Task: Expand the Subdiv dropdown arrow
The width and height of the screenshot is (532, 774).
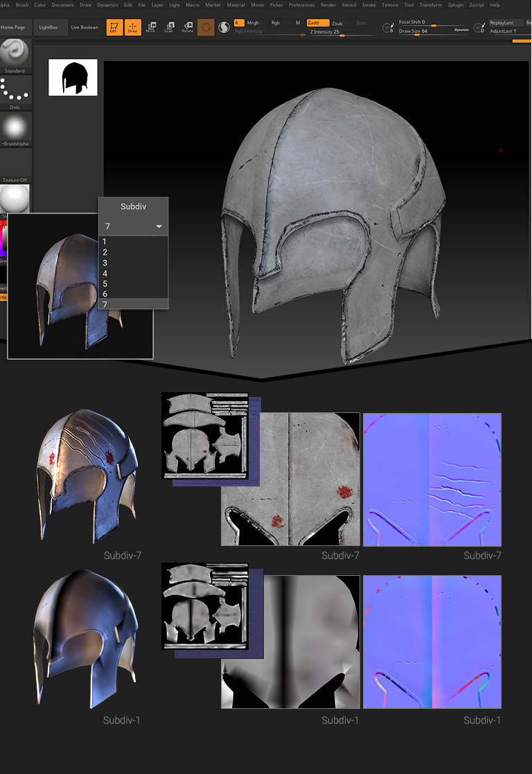Action: pos(159,227)
